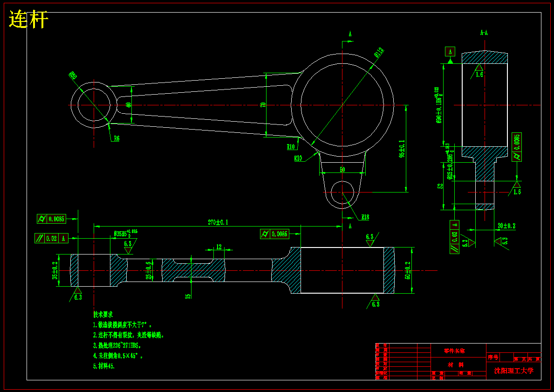Image resolution: width=554 pixels, height=392 pixels.
Task: Click the 'Ø35H6' hole tolerance text
Action: (x=125, y=234)
